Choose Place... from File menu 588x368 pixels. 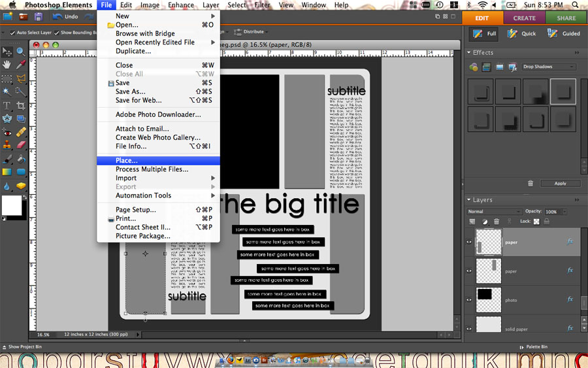pos(127,160)
